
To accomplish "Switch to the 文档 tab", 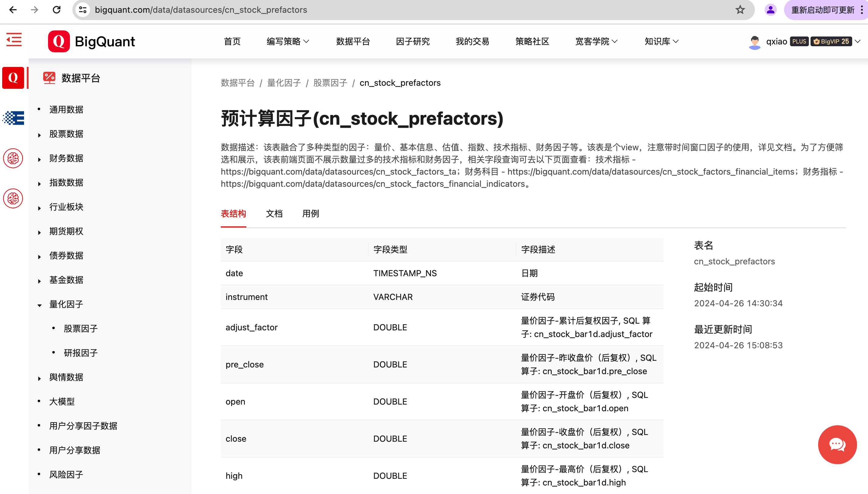I will pyautogui.click(x=274, y=214).
